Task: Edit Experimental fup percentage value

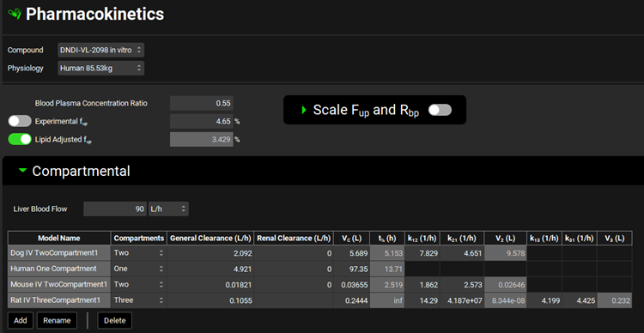Action: click(x=202, y=121)
